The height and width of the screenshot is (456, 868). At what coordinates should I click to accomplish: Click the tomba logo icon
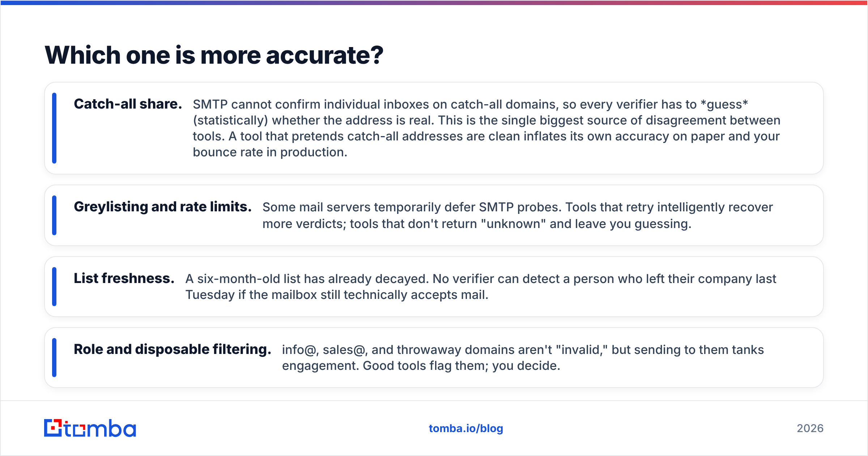click(x=53, y=428)
